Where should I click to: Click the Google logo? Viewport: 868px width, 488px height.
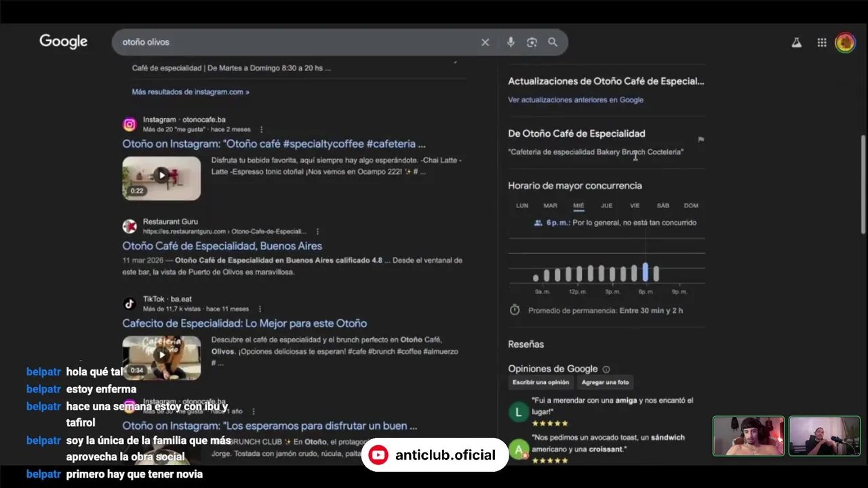click(63, 42)
